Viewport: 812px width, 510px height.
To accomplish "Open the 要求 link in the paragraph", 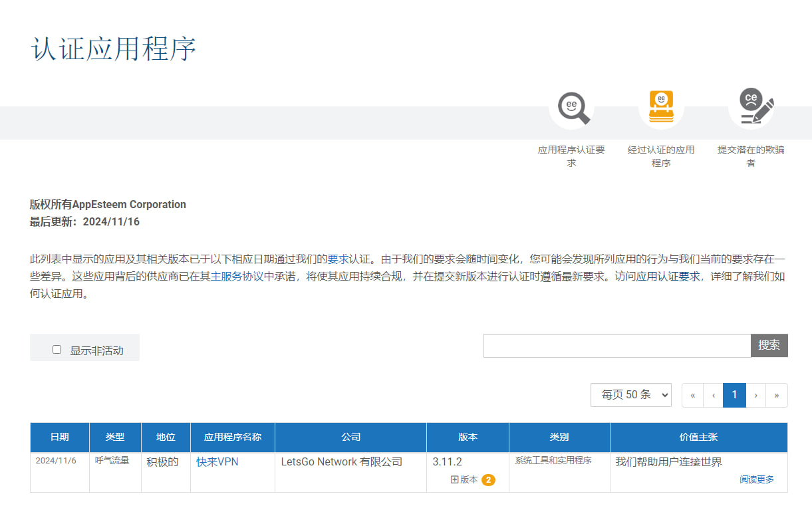I will [338, 259].
